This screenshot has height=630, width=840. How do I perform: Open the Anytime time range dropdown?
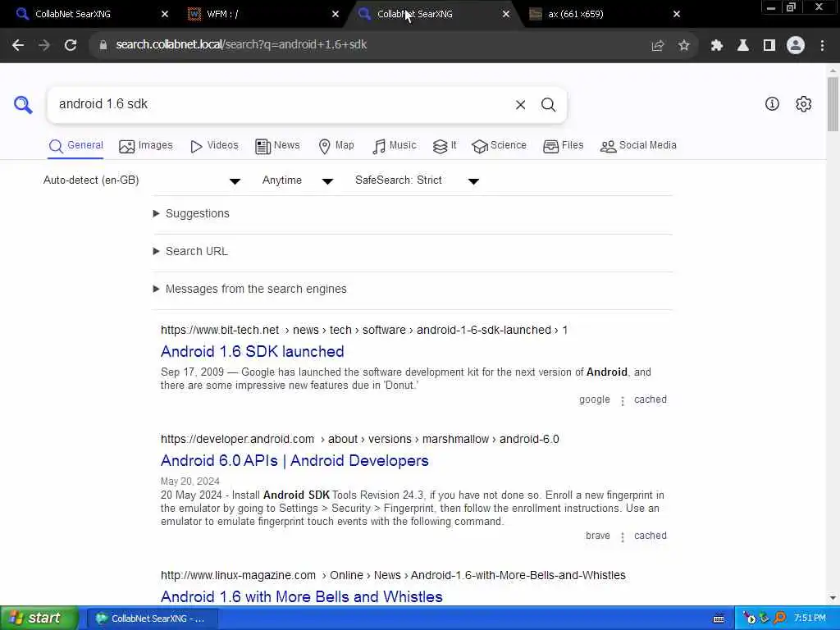coord(298,180)
